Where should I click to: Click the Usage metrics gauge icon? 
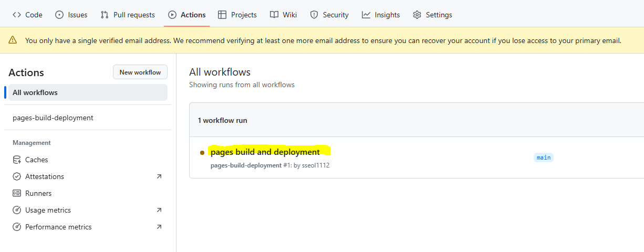point(17,210)
